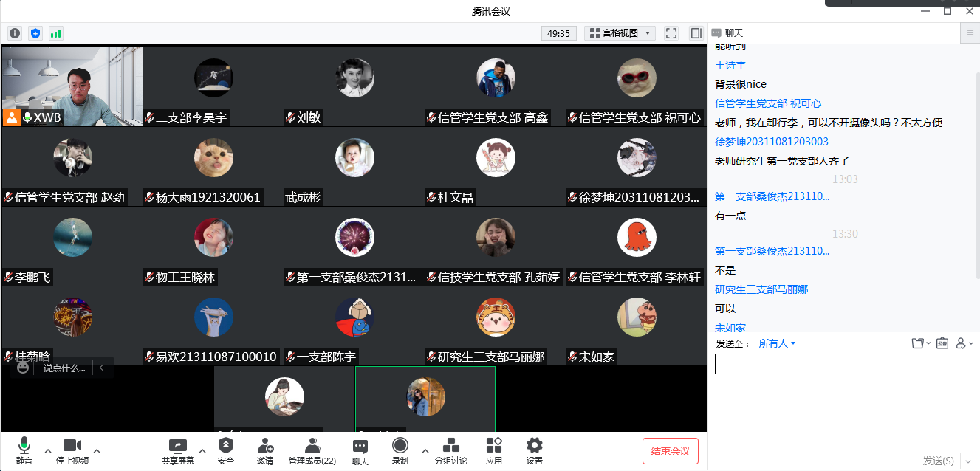Click the green network signal status icon

(56, 33)
